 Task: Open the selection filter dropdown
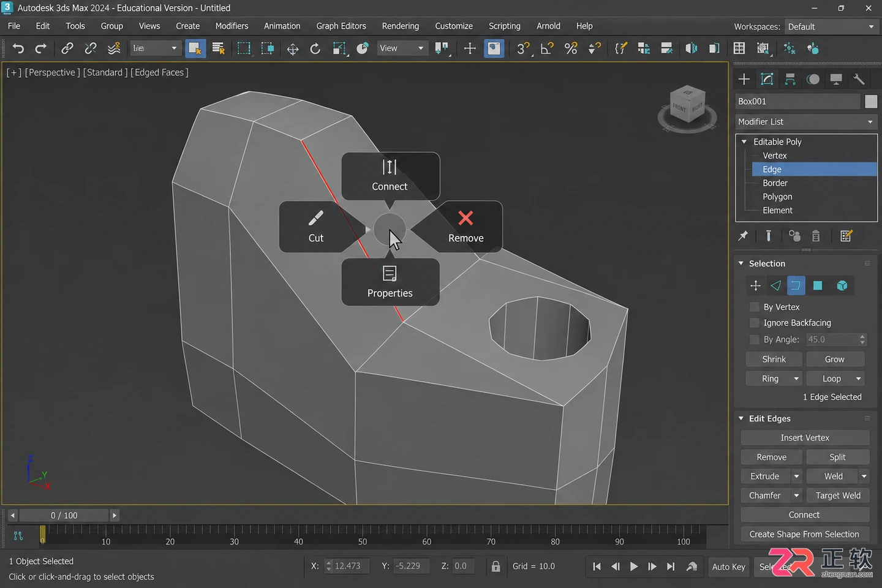coord(155,48)
